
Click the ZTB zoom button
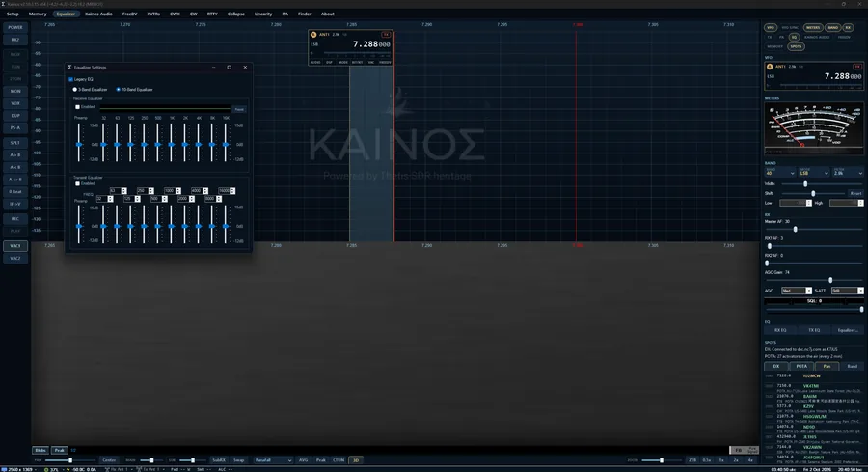tap(692, 460)
